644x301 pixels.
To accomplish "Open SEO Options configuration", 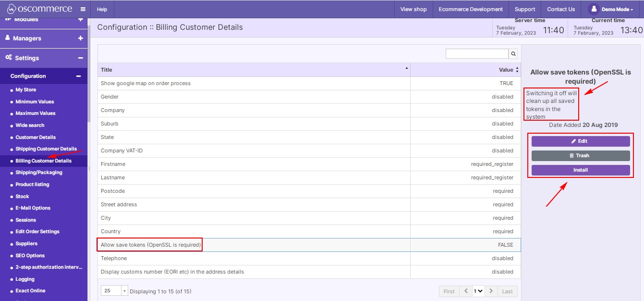I will click(30, 256).
